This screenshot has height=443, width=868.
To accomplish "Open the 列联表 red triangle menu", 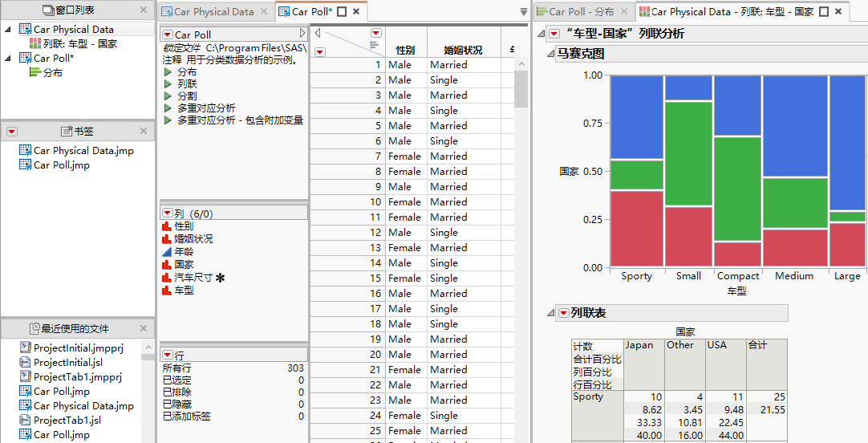I will tap(563, 313).
